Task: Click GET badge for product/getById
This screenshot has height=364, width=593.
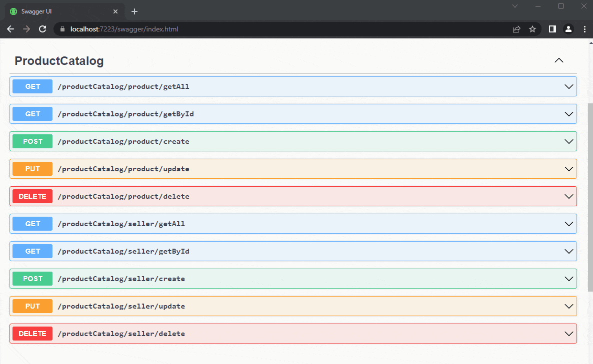Action: click(x=32, y=114)
